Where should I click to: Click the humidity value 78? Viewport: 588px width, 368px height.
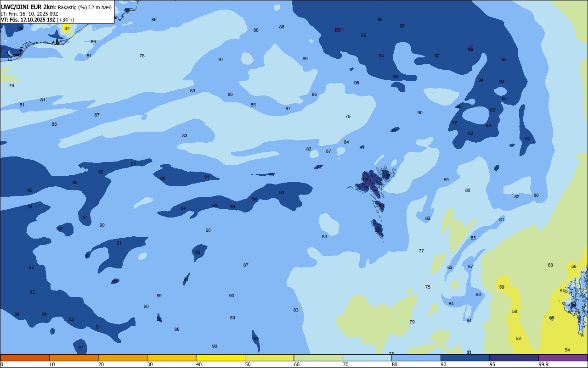[x=142, y=56]
